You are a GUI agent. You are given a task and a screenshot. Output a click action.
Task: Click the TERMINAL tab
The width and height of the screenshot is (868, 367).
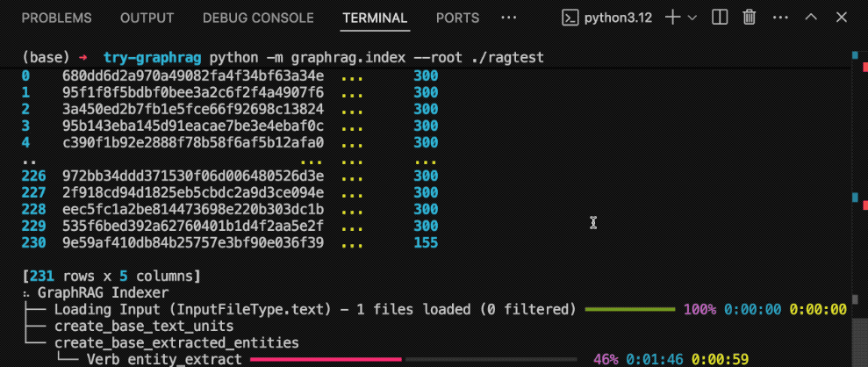(375, 18)
